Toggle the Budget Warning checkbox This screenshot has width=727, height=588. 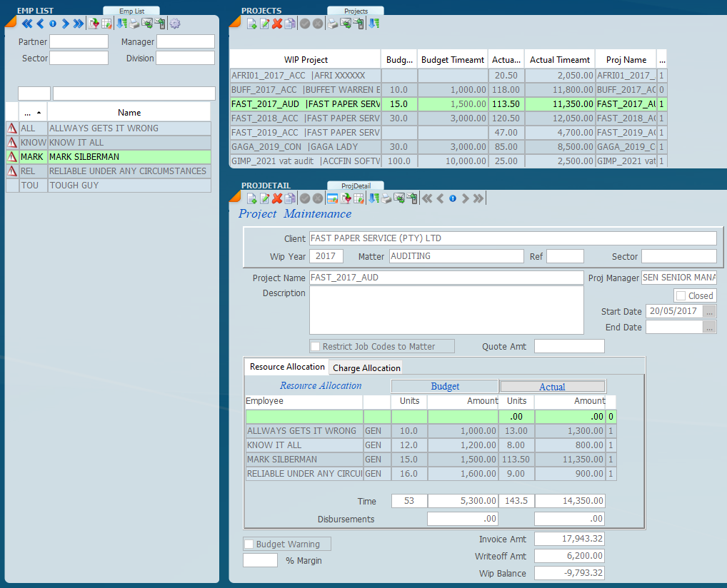249,544
